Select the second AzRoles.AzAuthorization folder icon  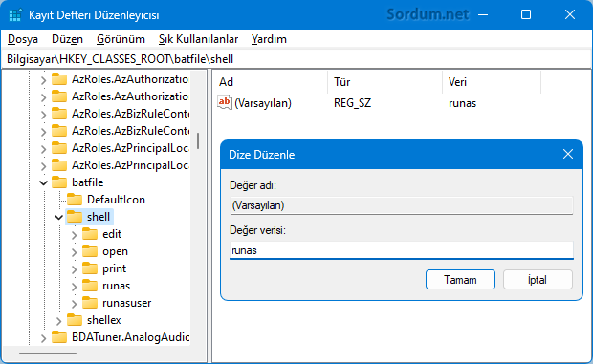59,96
